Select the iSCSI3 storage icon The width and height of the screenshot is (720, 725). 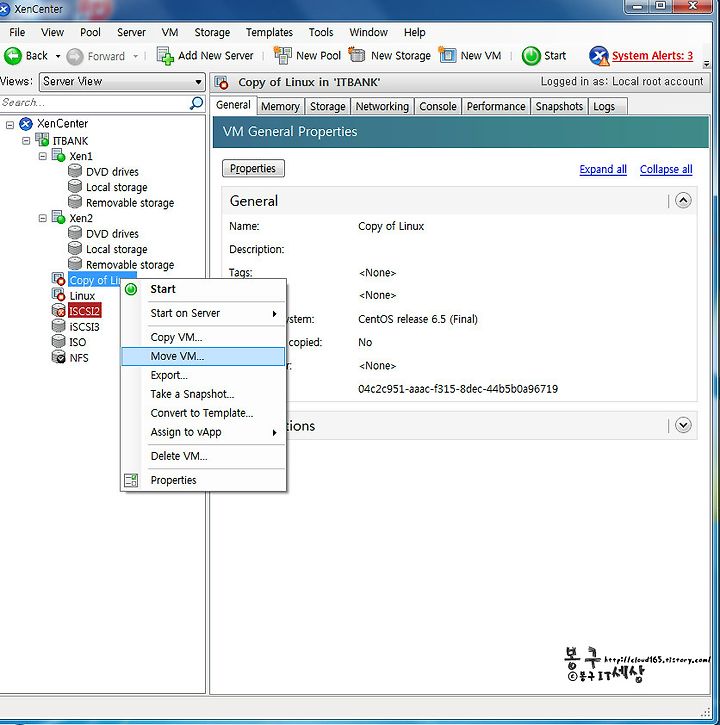click(59, 326)
